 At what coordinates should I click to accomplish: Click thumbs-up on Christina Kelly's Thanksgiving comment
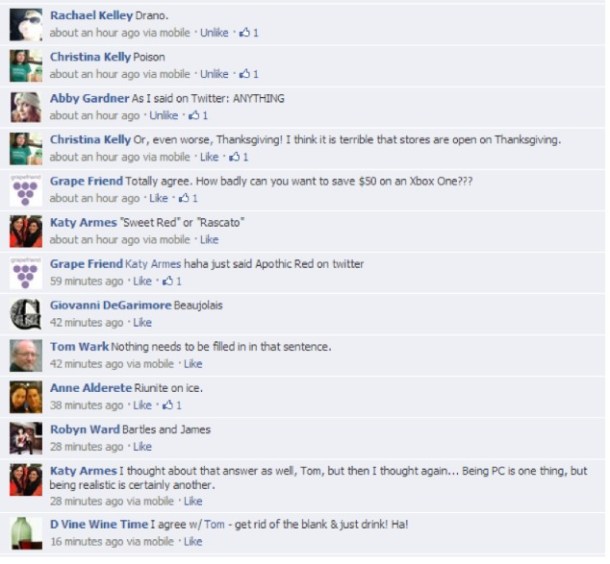[239, 157]
